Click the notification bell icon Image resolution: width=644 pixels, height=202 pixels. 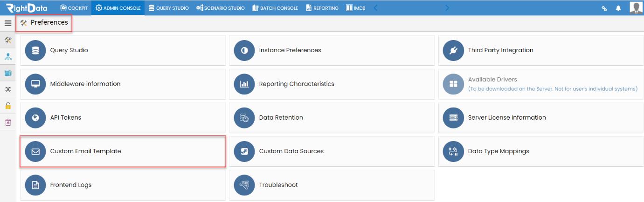[618, 8]
